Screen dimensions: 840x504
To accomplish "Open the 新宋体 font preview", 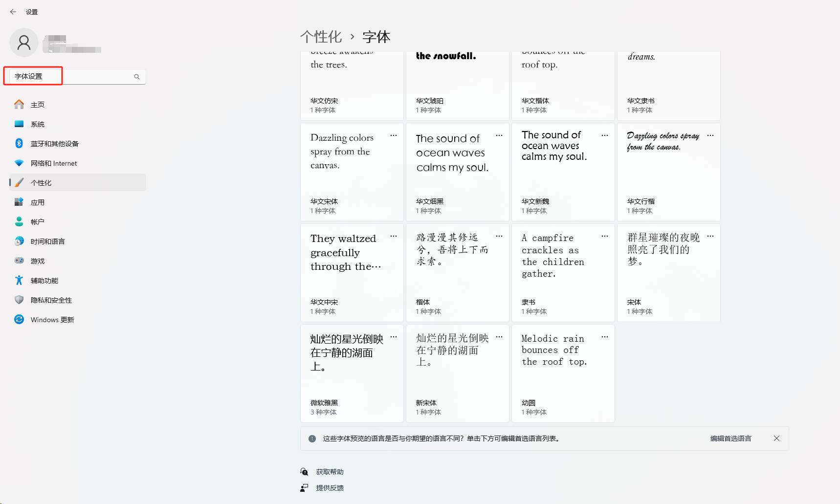I will click(458, 373).
